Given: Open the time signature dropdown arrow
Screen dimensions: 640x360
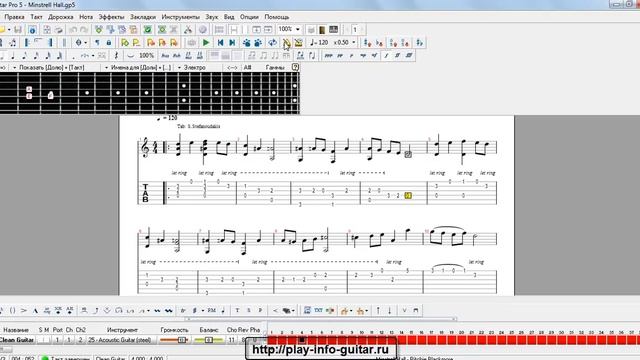Looking at the screenshot, I should 86,42.
